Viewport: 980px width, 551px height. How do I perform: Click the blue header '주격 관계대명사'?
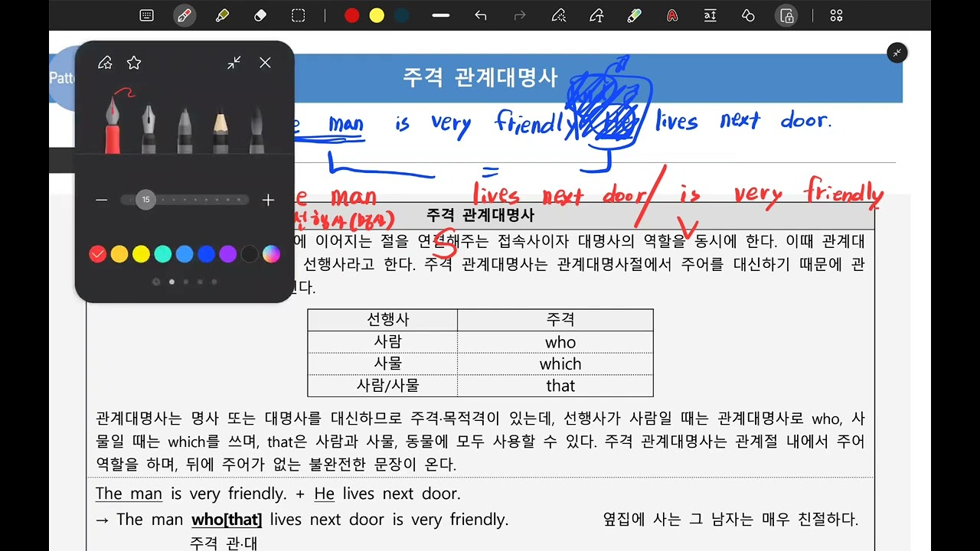(x=480, y=77)
